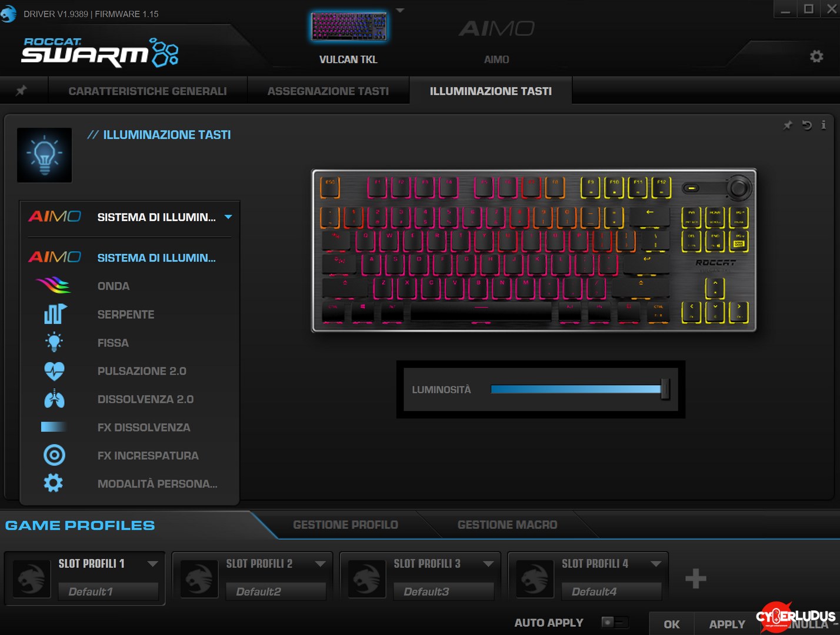Click the F12 key on keyboard preview

662,188
